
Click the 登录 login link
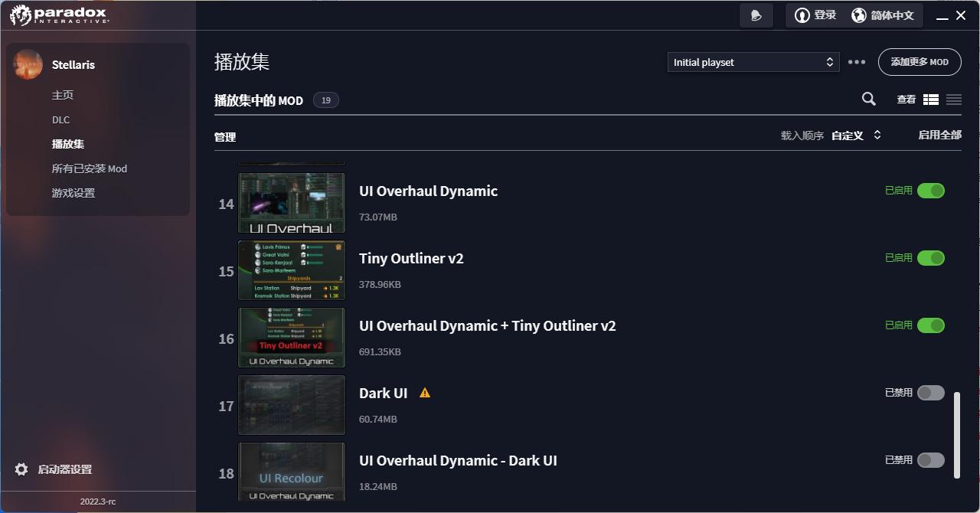pos(825,15)
